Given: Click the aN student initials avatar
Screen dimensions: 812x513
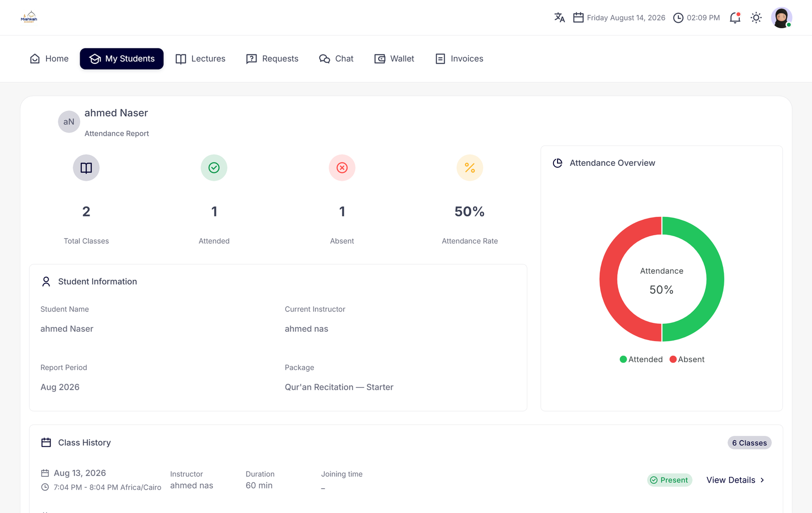Looking at the screenshot, I should tap(69, 122).
